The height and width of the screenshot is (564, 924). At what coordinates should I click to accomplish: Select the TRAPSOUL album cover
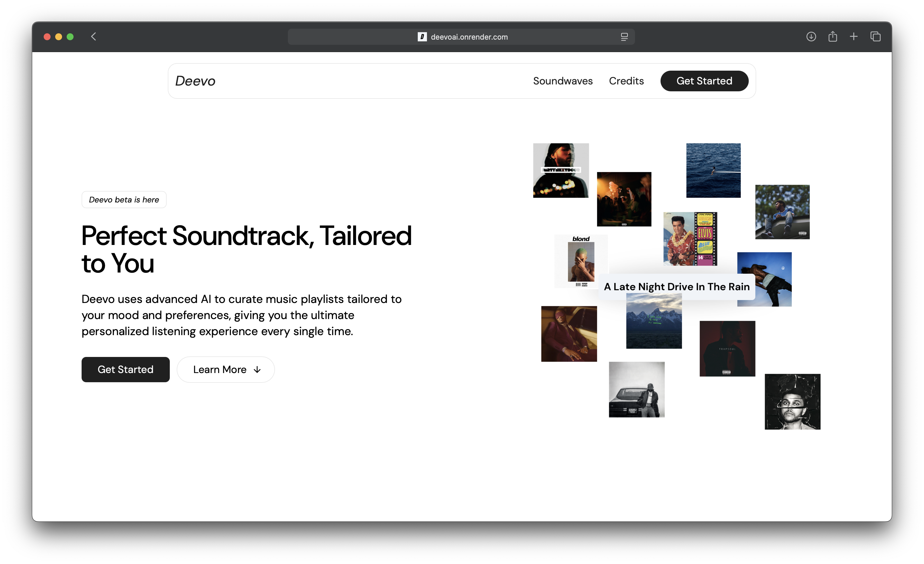click(727, 349)
